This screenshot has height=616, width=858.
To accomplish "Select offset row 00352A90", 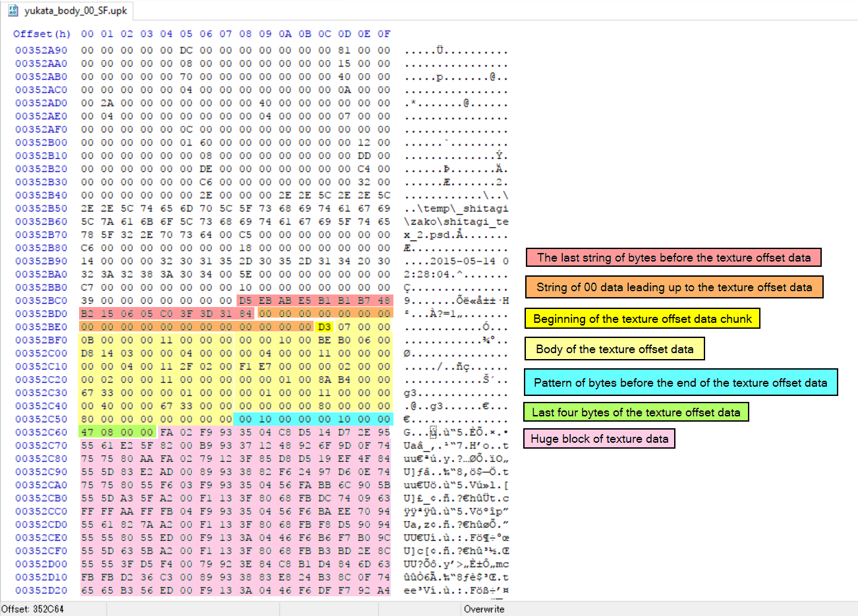I will (x=42, y=50).
